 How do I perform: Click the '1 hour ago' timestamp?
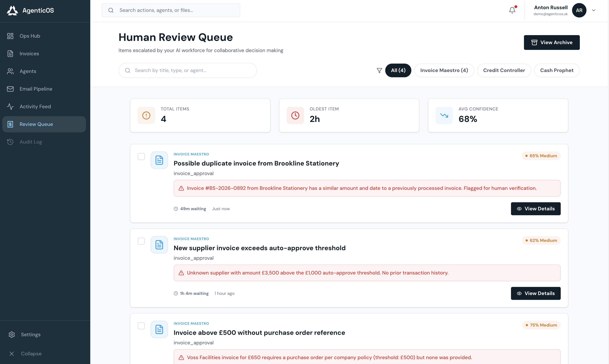point(224,293)
